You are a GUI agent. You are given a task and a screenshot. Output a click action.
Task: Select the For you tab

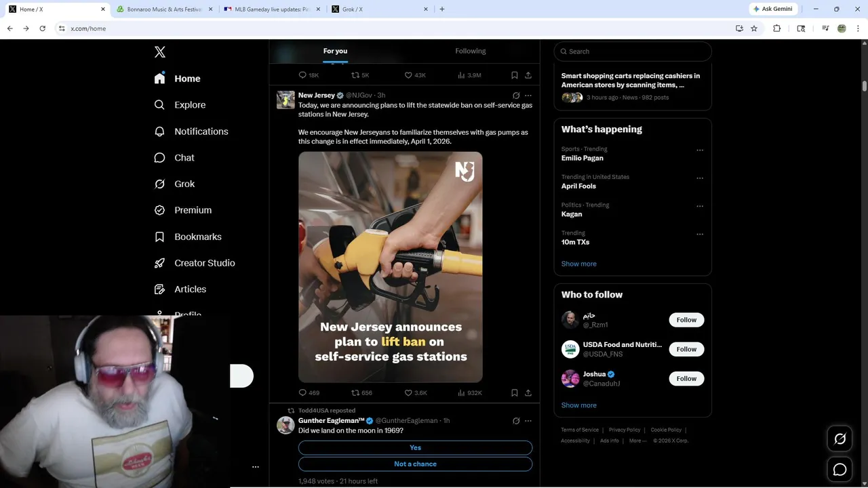pyautogui.click(x=335, y=52)
